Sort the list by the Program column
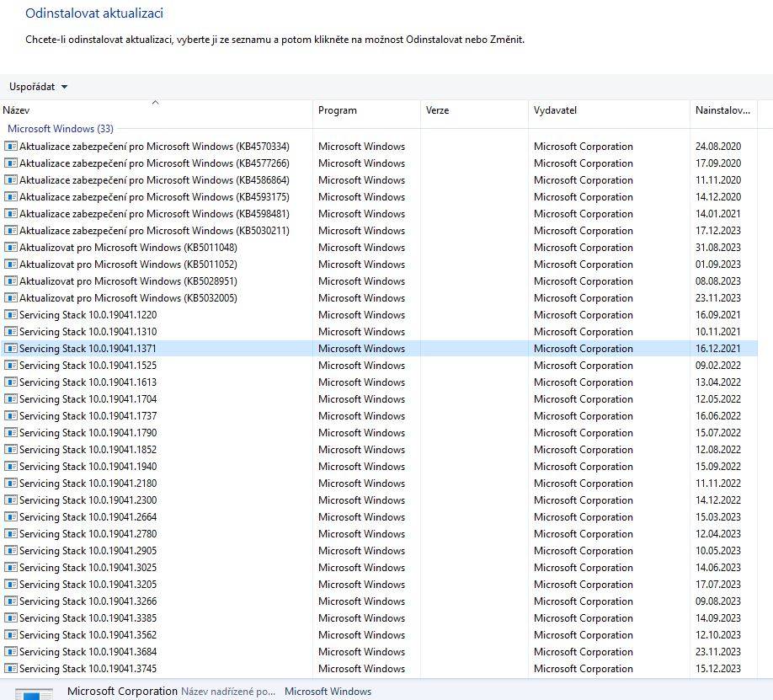773x700 pixels. [x=367, y=110]
